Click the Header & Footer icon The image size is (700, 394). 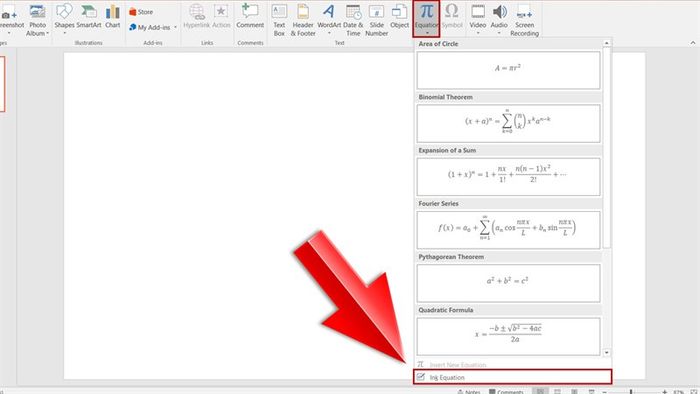point(303,21)
